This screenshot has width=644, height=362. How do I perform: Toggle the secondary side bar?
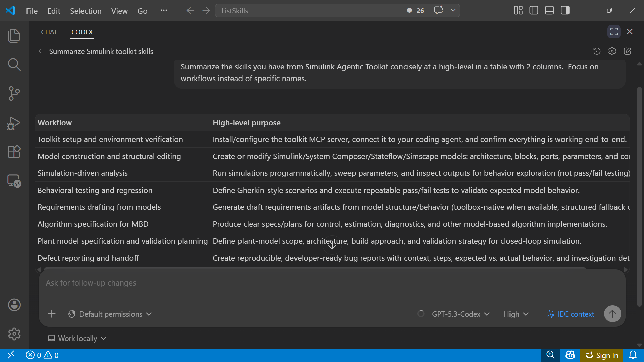(x=565, y=10)
